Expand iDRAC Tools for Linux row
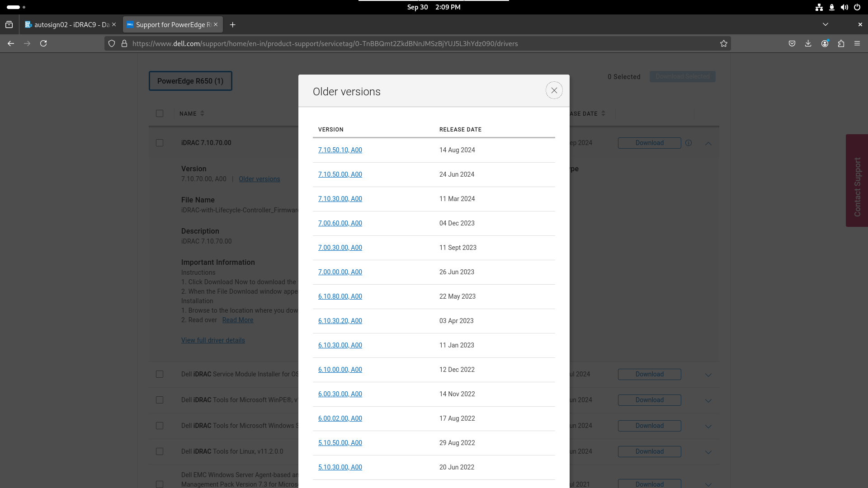The height and width of the screenshot is (488, 868). [x=708, y=452]
